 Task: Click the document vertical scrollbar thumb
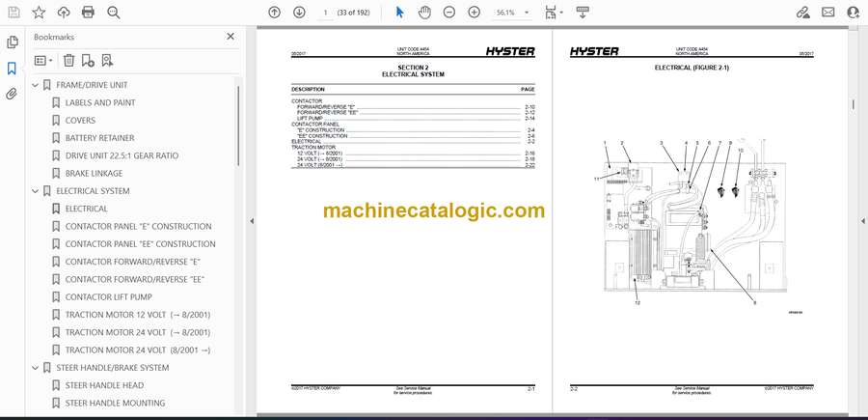coord(854,104)
